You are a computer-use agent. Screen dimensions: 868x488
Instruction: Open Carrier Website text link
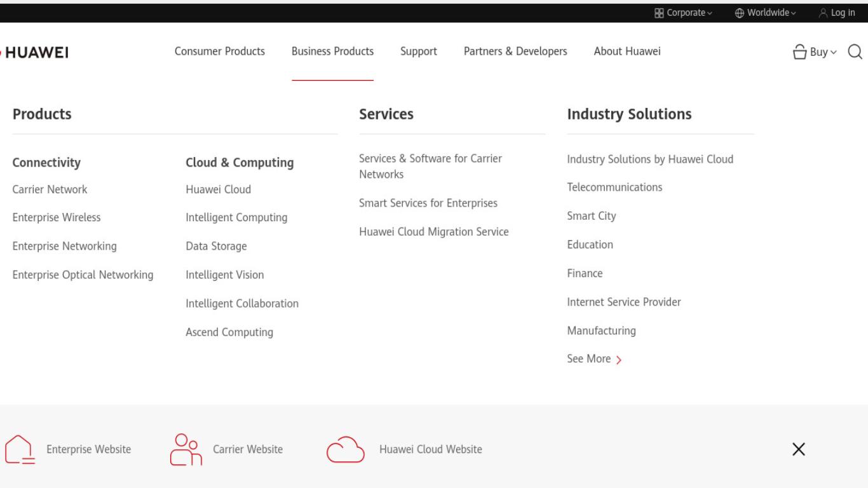(248, 449)
